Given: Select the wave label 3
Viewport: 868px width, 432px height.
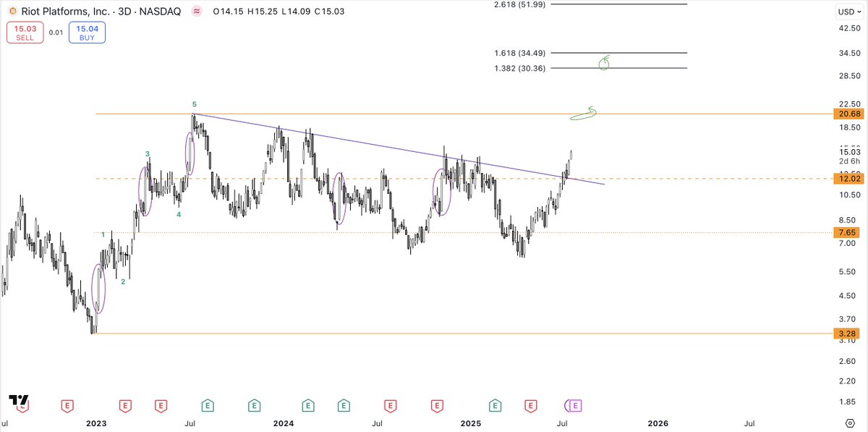Looking at the screenshot, I should (x=148, y=154).
